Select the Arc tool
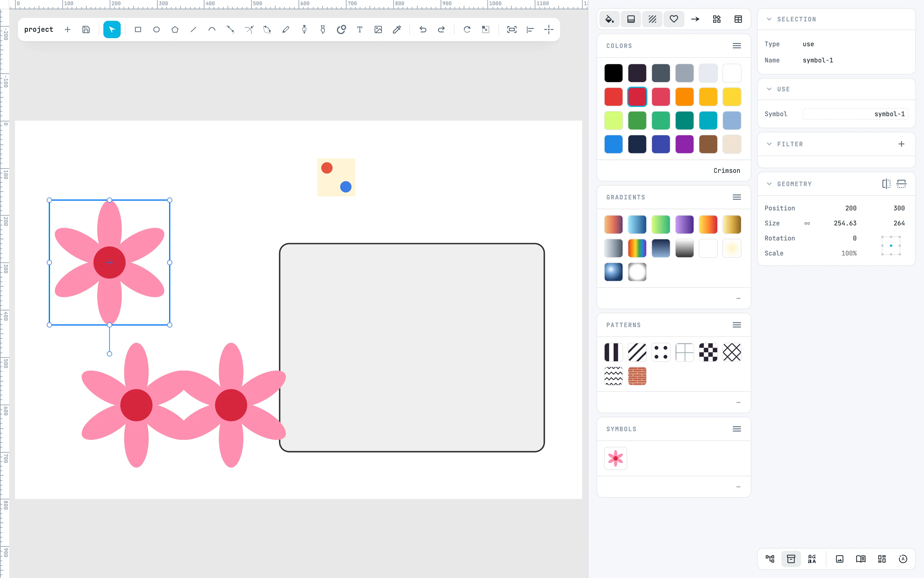Image resolution: width=924 pixels, height=578 pixels. click(212, 29)
